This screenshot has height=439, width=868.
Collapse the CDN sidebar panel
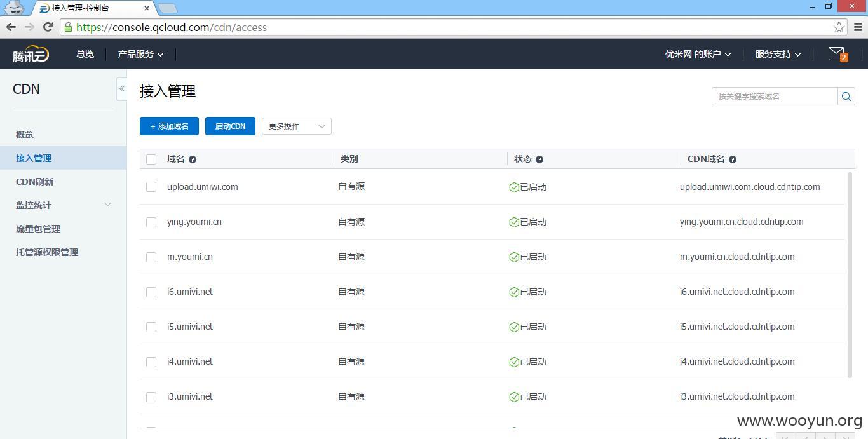121,89
